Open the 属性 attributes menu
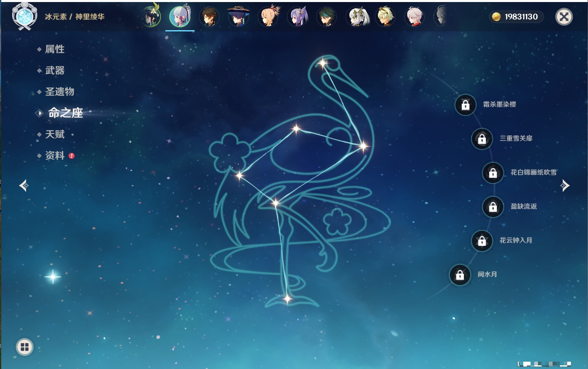The image size is (588, 369). pyautogui.click(x=55, y=49)
